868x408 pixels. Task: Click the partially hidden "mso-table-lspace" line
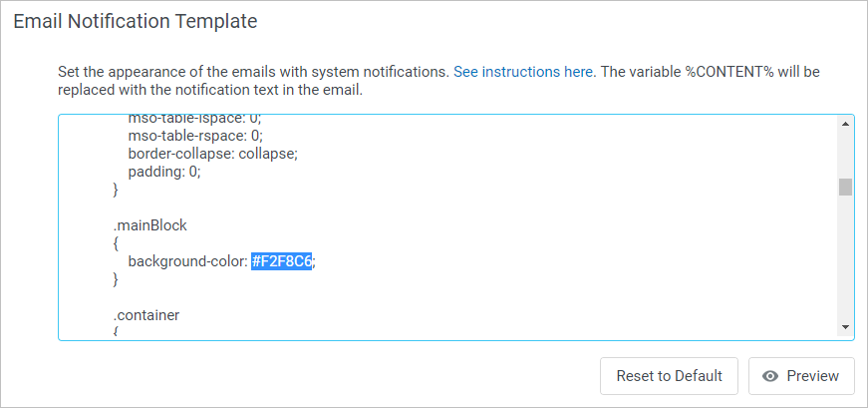click(x=194, y=119)
